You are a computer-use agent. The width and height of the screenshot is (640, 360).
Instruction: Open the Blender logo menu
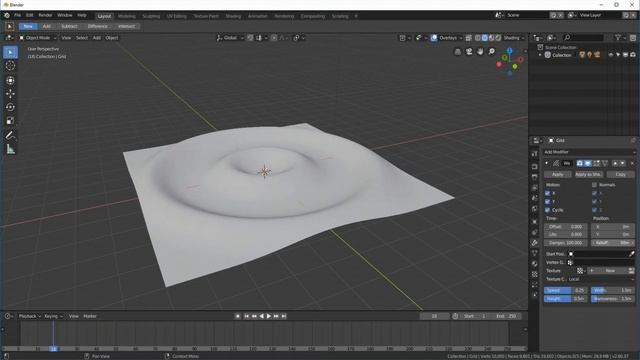[7, 16]
